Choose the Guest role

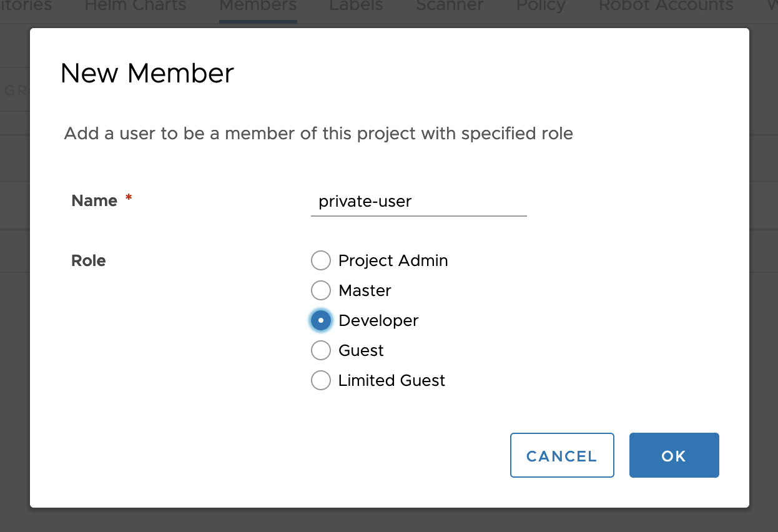(x=320, y=350)
